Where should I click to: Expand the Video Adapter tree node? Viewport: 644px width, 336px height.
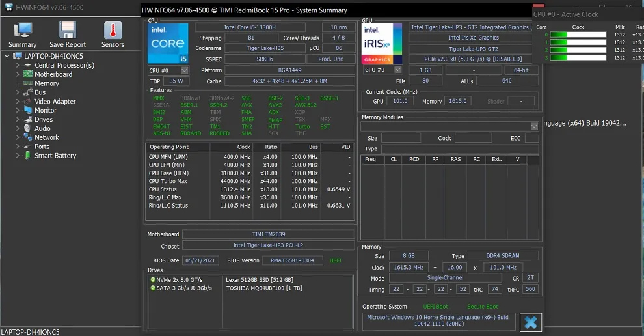click(x=18, y=101)
